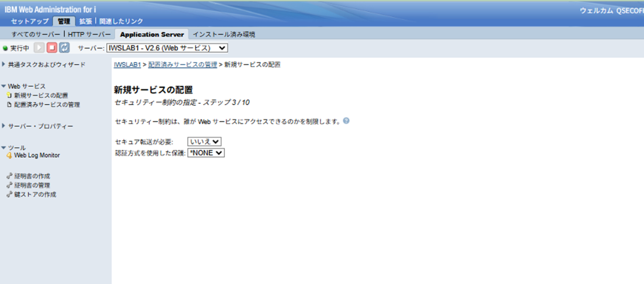Click the IWSLAB1 breadcrumb link
The width and height of the screenshot is (644, 284).
[127, 65]
